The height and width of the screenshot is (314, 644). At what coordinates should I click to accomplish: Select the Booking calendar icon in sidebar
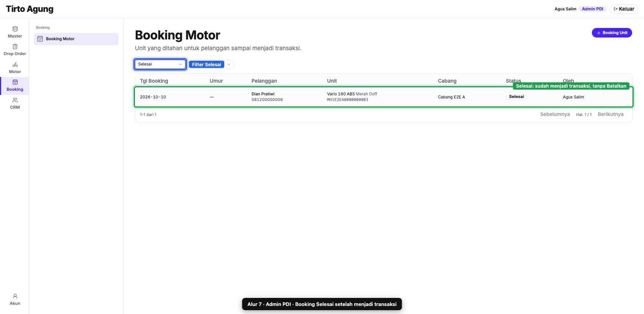15,82
